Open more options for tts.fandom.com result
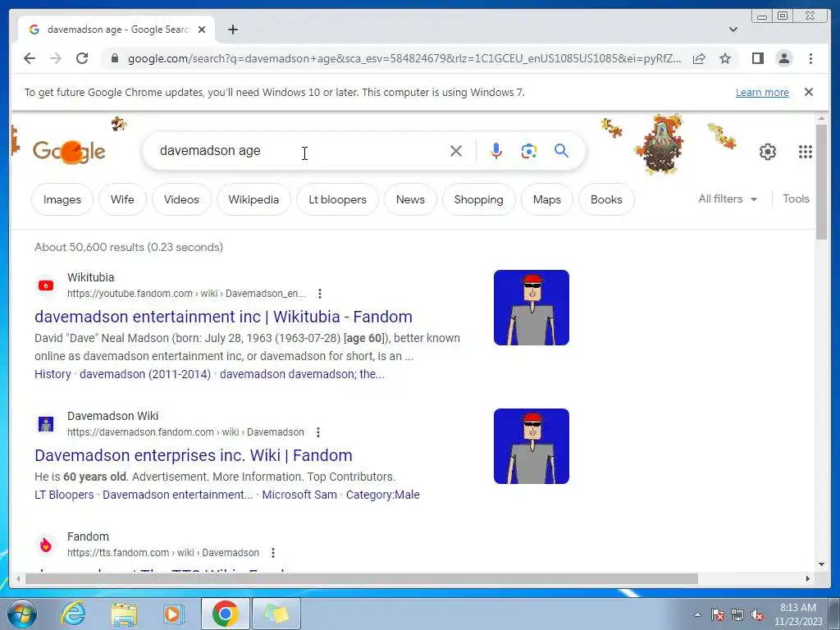The width and height of the screenshot is (840, 630). pos(273,553)
